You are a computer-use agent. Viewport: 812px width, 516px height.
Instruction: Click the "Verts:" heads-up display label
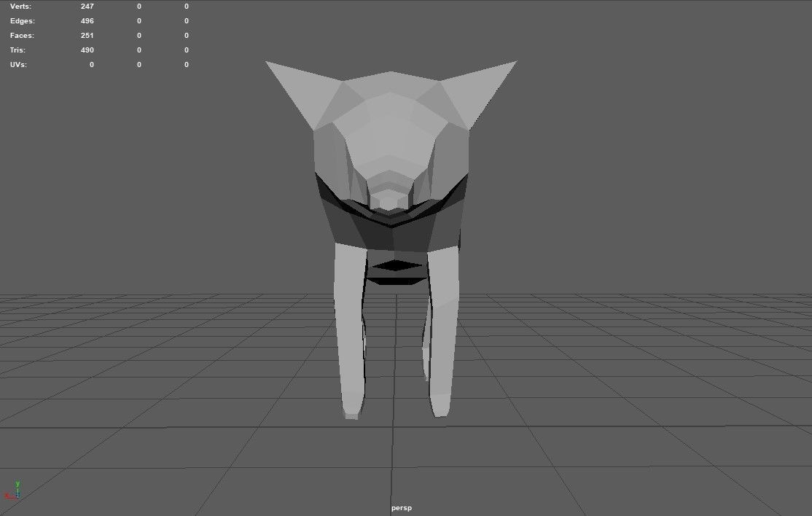click(20, 7)
